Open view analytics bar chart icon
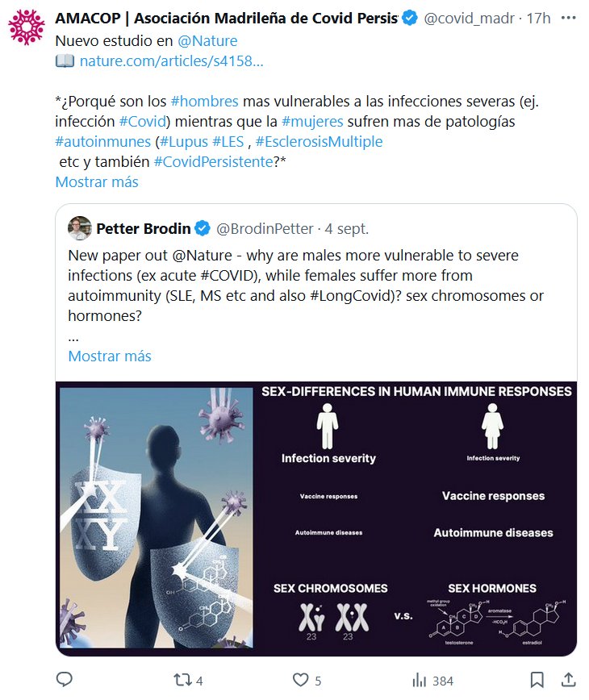 419,680
